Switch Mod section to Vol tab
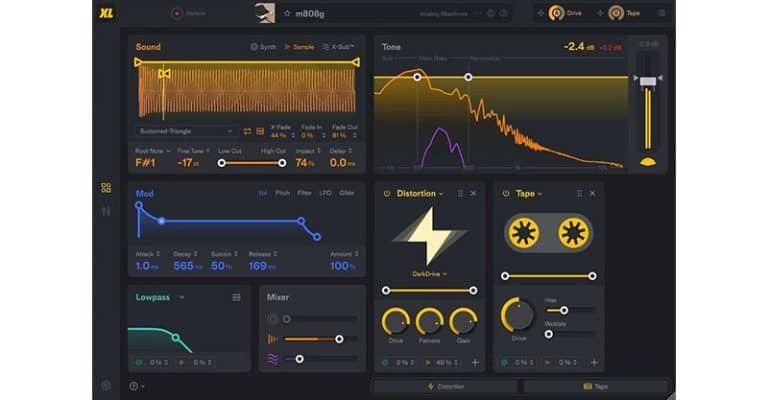The width and height of the screenshot is (768, 400). click(263, 193)
